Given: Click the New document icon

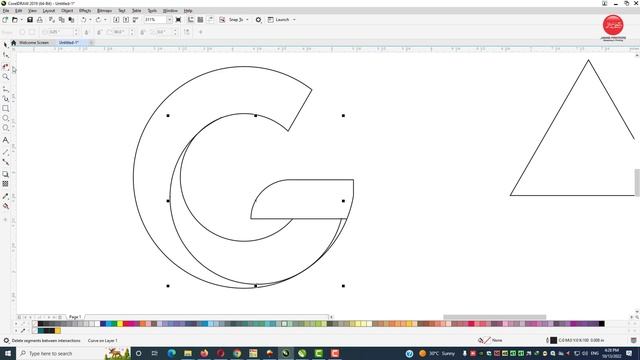Looking at the screenshot, I should coord(5,20).
